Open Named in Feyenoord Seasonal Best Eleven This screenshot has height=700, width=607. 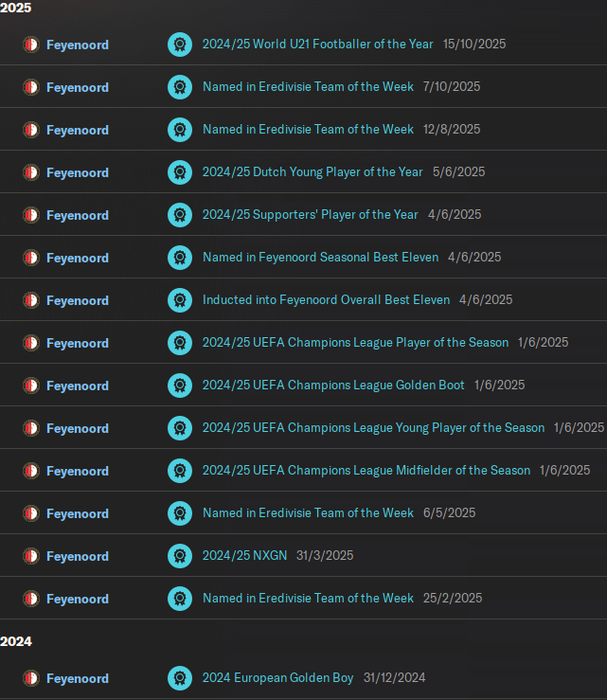point(320,257)
